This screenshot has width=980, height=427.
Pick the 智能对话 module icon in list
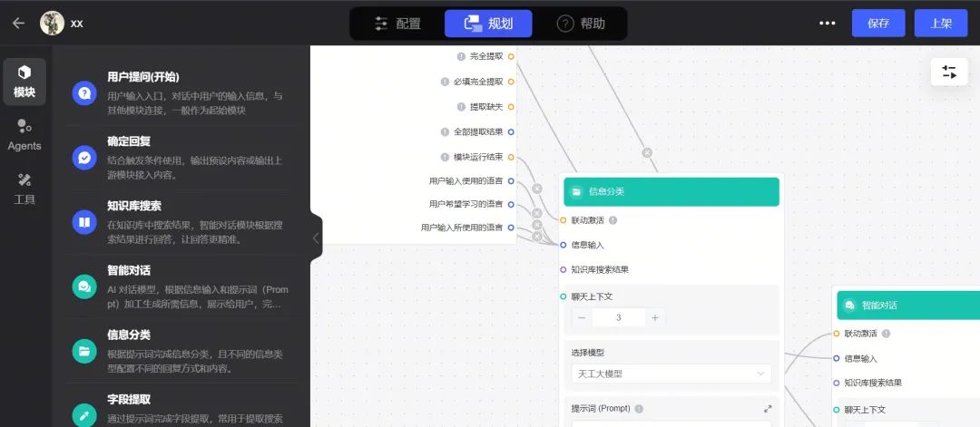84,286
